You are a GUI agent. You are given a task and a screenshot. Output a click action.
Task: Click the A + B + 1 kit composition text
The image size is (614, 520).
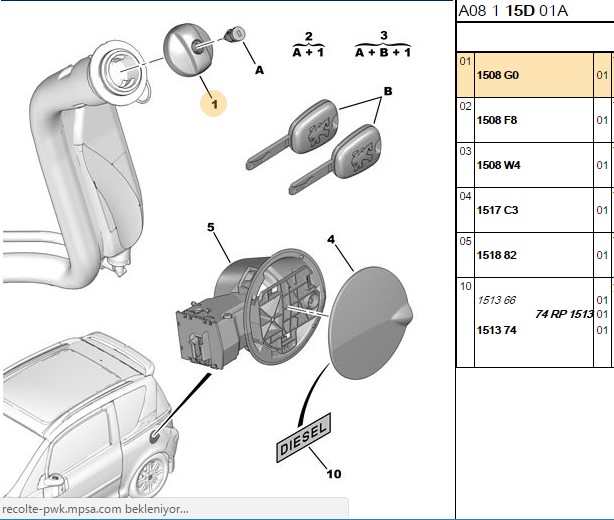[383, 52]
